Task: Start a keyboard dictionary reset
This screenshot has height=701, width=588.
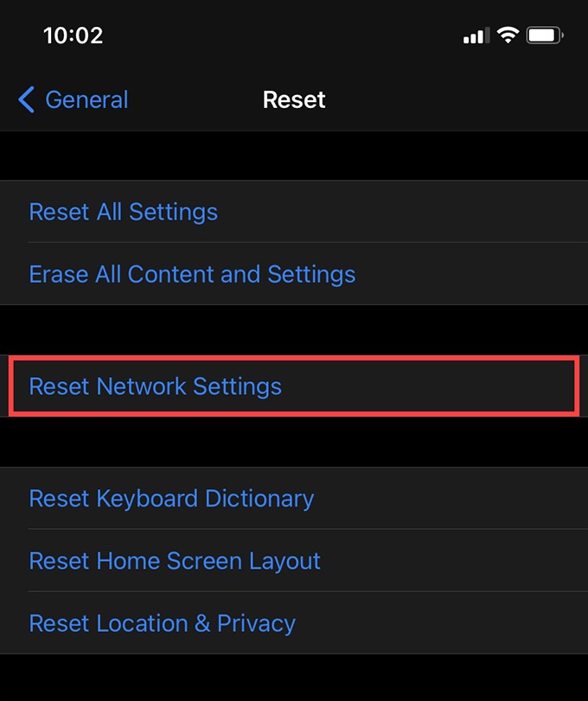Action: pos(171,499)
